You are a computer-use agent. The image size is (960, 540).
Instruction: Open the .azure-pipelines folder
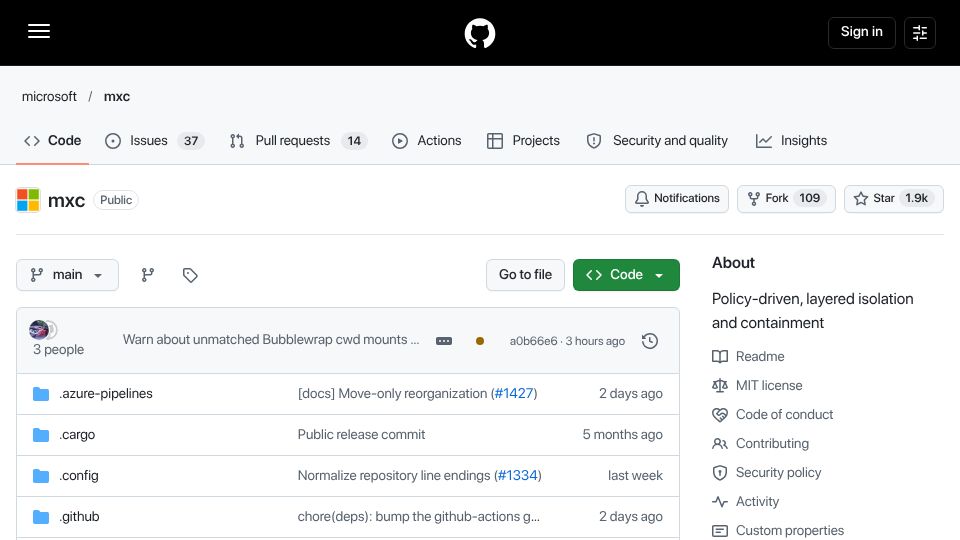[106, 394]
